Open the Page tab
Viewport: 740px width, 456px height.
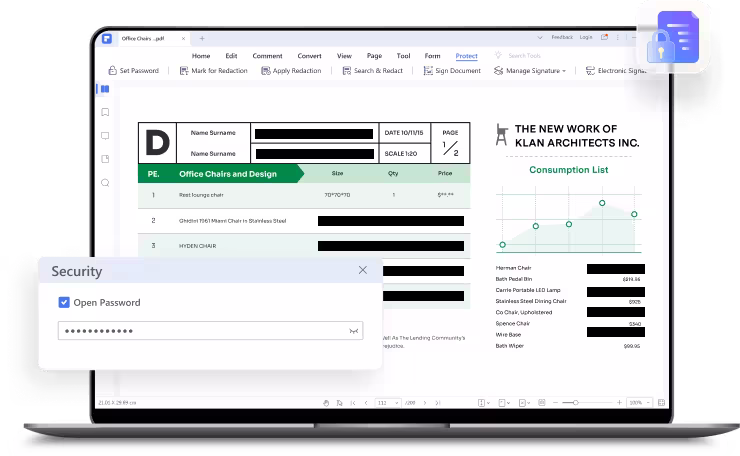click(x=374, y=56)
